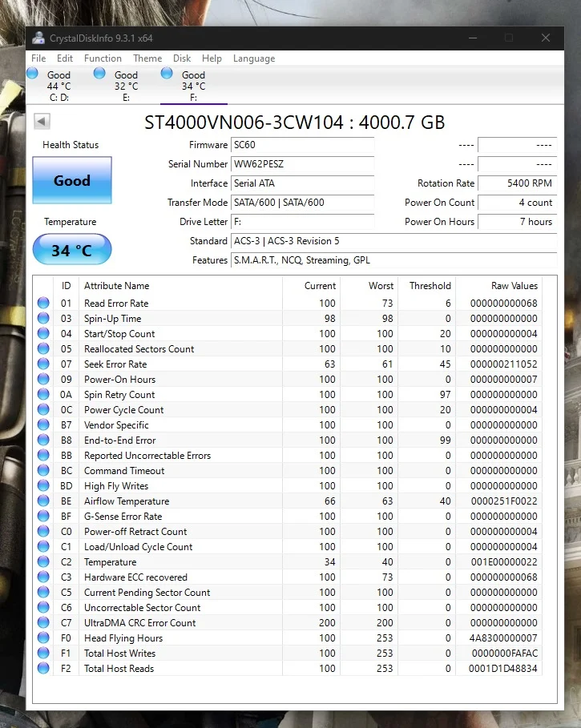Click status icon for Load/Unload Cycle Count
This screenshot has width=581, height=728.
[43, 546]
